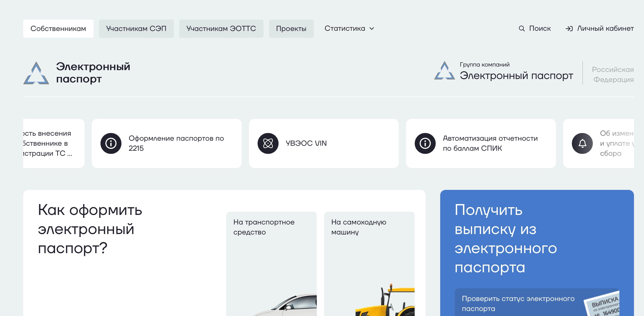Viewport: 644px width, 316px height.
Task: Select the Собственникам tab
Action: click(58, 28)
